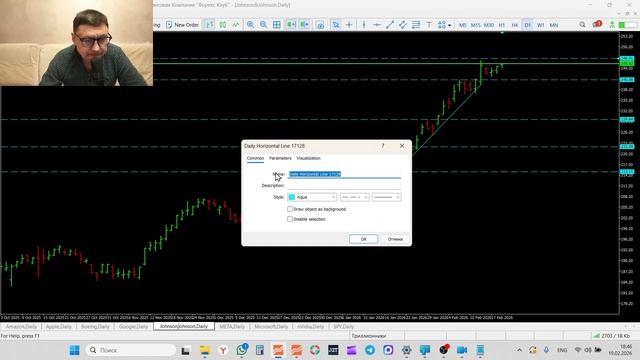Select the horizontal line drawing tool
Screen dimensions: 640x360
tap(377, 25)
